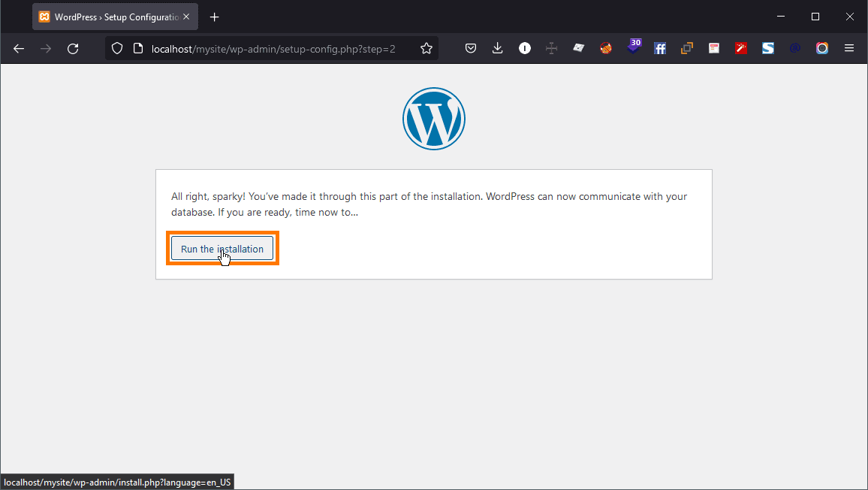
Task: Minimize the browser window
Action: pyautogui.click(x=781, y=17)
